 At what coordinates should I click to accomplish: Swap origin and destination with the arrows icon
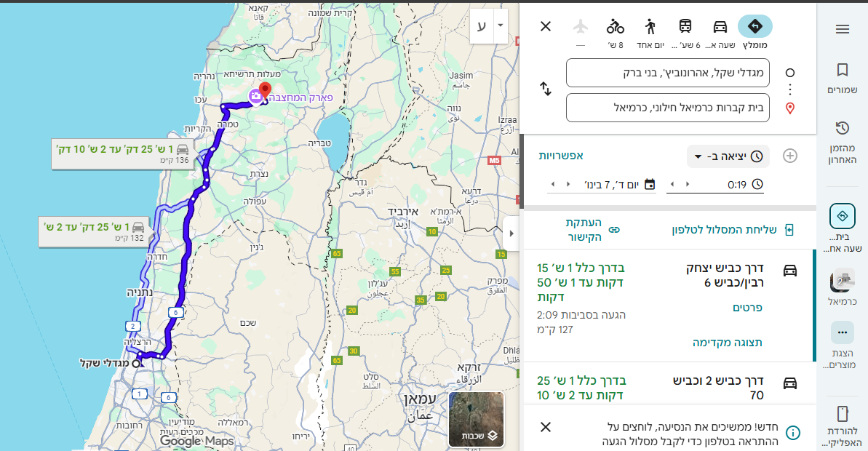[546, 89]
